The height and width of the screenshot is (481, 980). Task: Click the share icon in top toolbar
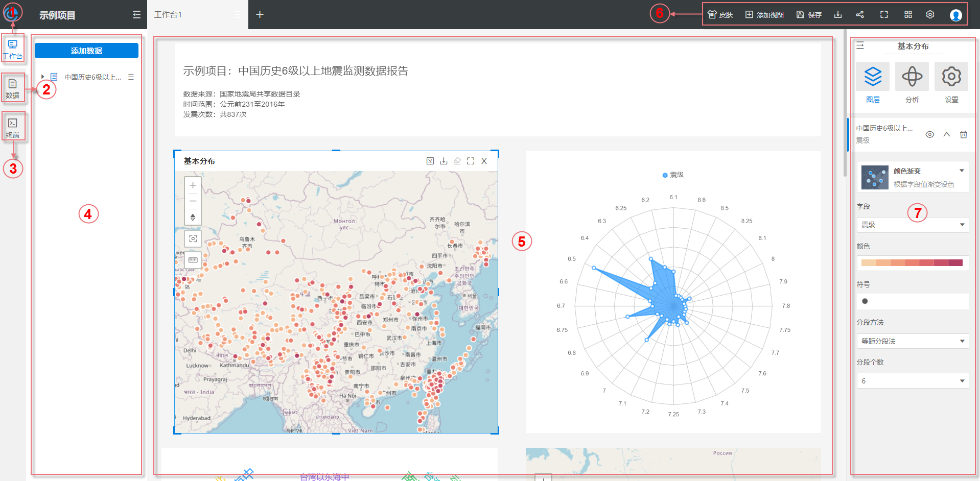click(860, 15)
